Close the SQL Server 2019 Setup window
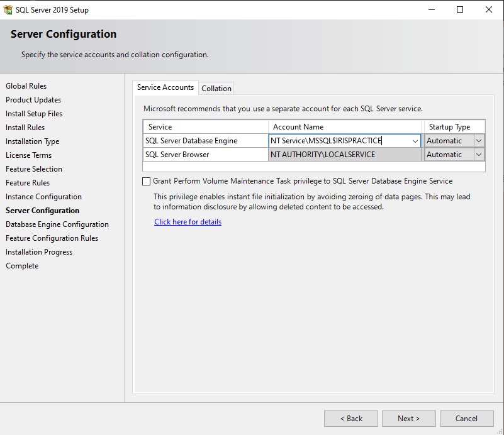Viewport: 504px width, 435px height. coord(488,9)
